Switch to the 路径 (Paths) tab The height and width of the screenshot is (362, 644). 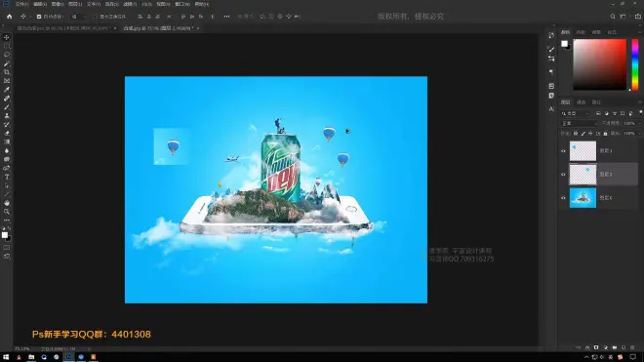(596, 102)
